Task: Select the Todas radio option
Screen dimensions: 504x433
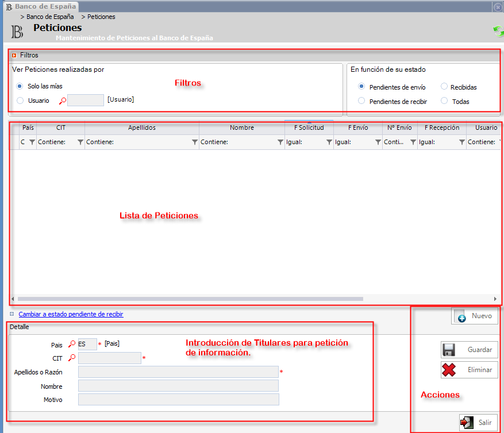Action: click(444, 101)
